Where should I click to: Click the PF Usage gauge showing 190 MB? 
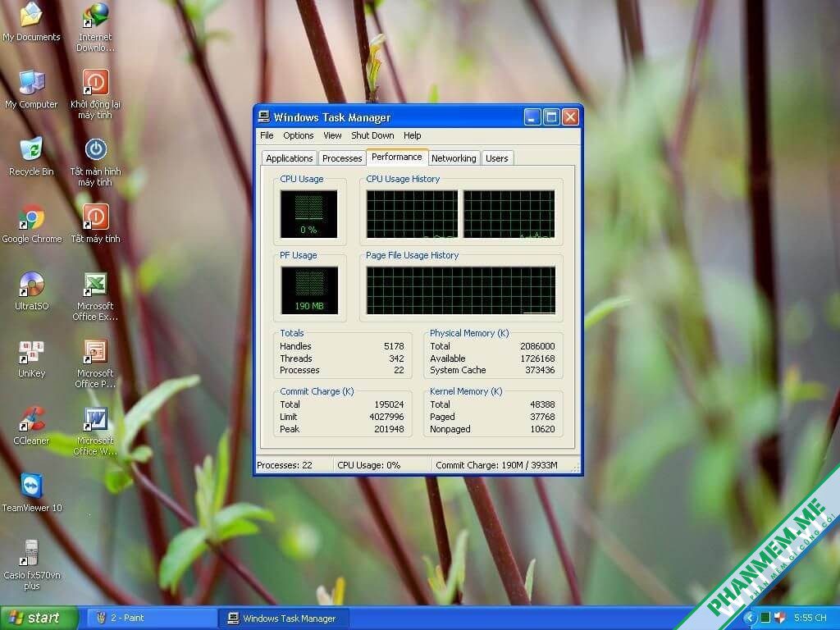pos(309,290)
